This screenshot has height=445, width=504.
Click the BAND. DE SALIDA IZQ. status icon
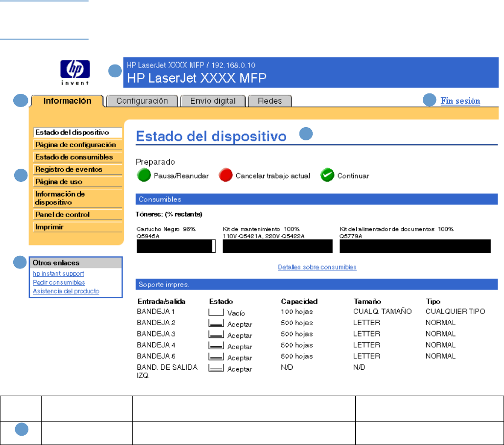pyautogui.click(x=216, y=368)
